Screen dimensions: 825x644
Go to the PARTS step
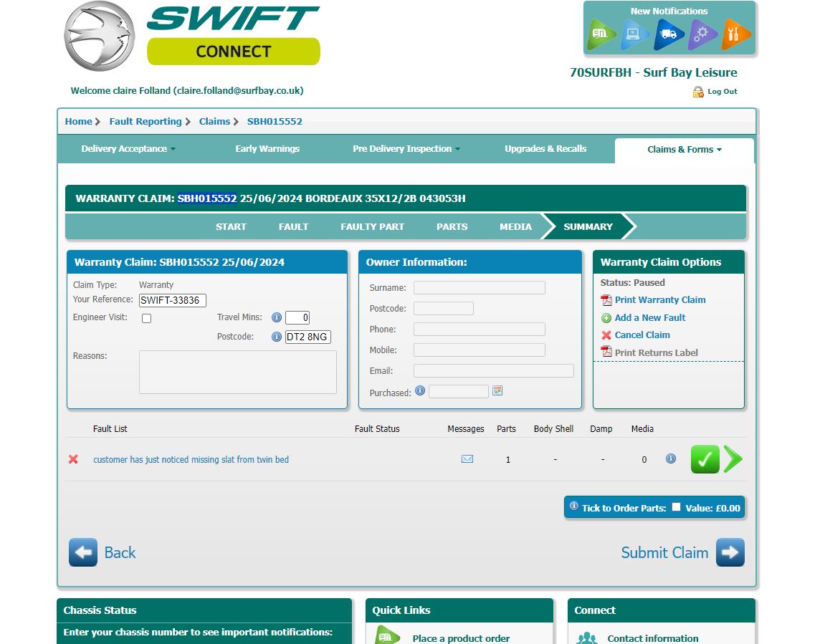point(452,227)
